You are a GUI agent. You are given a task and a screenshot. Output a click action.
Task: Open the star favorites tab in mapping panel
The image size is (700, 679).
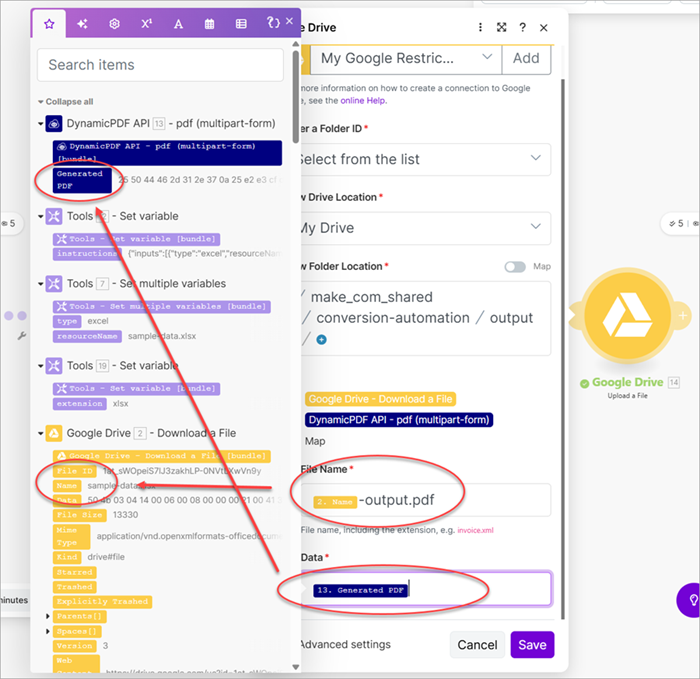tap(49, 23)
